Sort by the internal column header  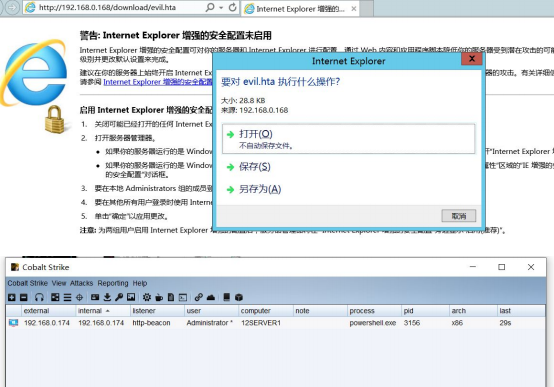click(x=103, y=311)
